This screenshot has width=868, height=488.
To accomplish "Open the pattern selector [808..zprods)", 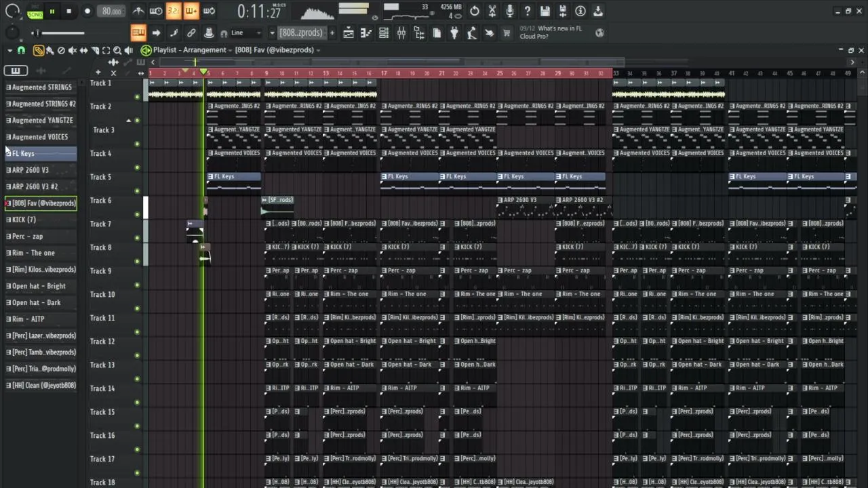I will pyautogui.click(x=301, y=33).
